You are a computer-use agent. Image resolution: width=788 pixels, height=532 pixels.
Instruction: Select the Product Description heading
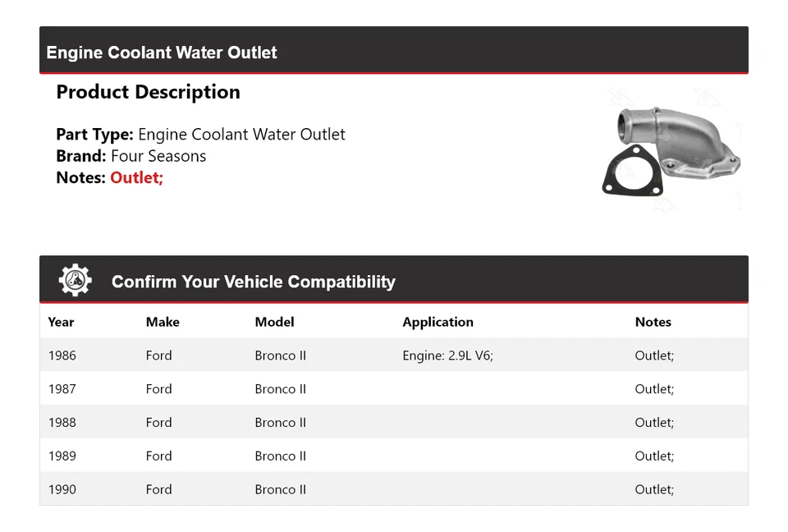pos(148,92)
